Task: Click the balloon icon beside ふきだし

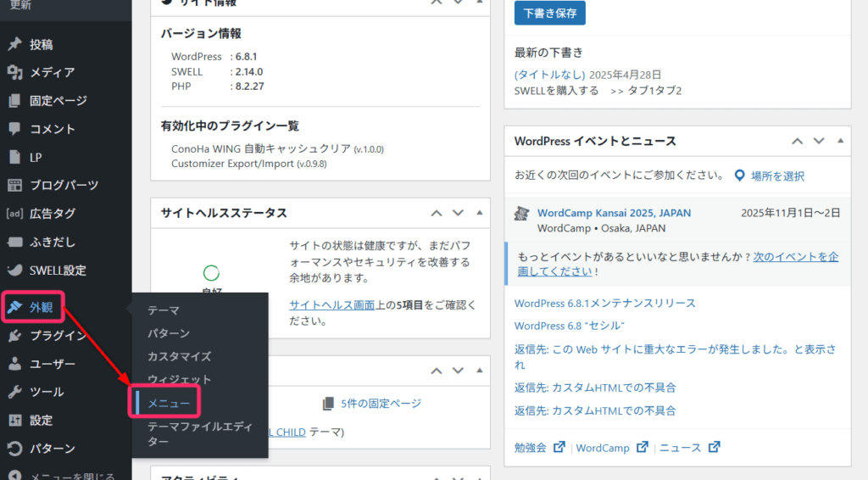Action: pos(15,242)
